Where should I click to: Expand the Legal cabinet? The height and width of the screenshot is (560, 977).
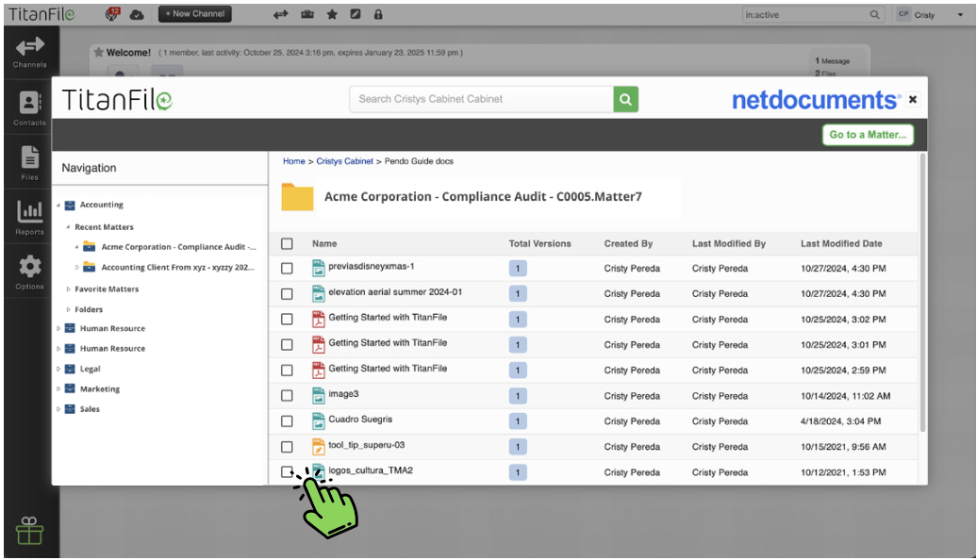point(58,369)
